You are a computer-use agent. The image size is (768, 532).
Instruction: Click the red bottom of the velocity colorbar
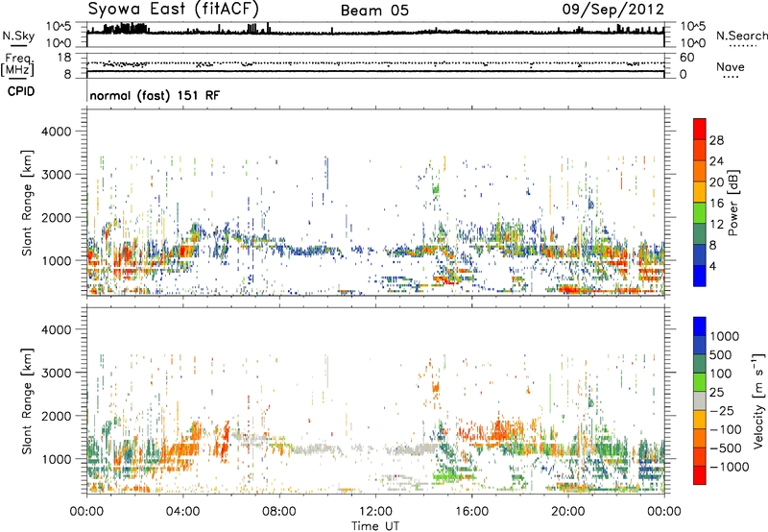click(700, 475)
